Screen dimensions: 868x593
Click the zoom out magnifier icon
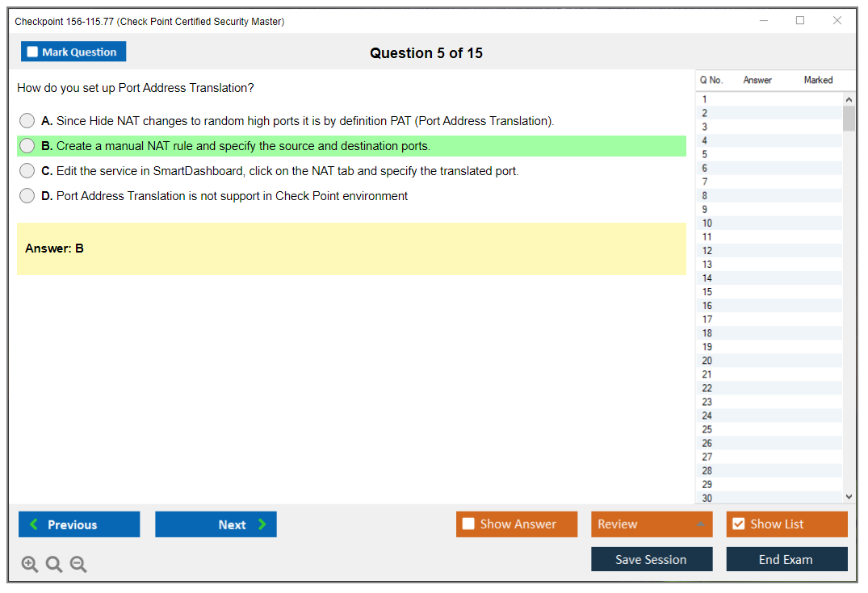click(78, 565)
